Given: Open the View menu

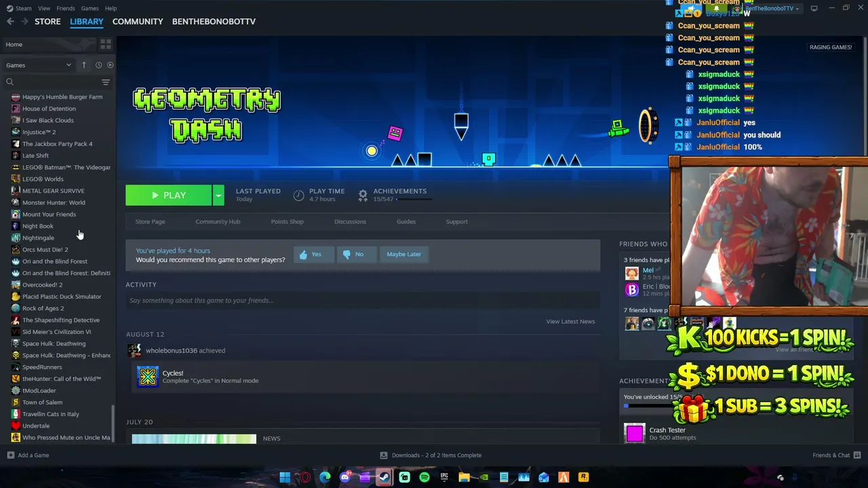Looking at the screenshot, I should point(44,8).
